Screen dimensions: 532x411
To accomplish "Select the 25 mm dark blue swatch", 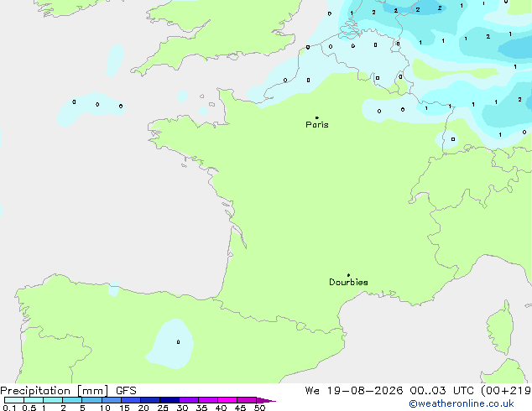I will point(170,400).
